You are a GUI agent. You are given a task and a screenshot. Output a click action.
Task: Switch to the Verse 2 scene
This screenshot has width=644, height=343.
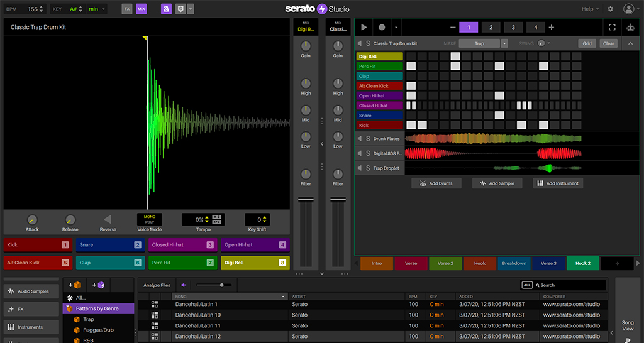(445, 263)
